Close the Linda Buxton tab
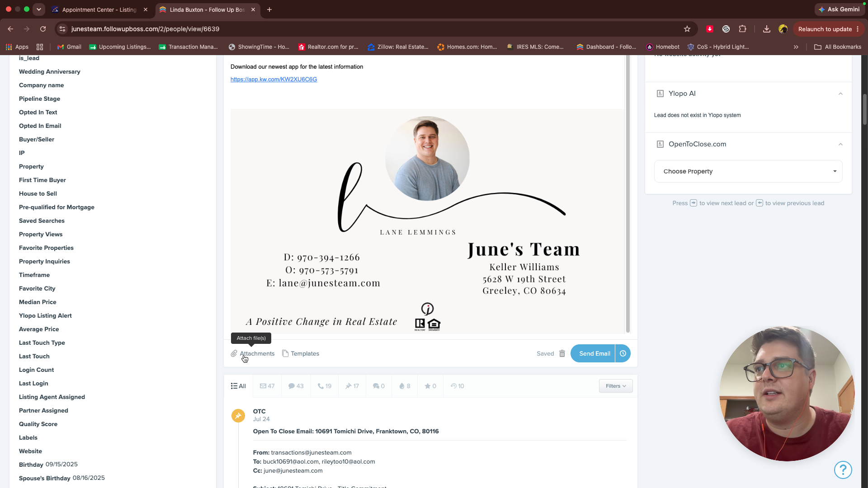The height and width of the screenshot is (488, 868). pyautogui.click(x=253, y=9)
